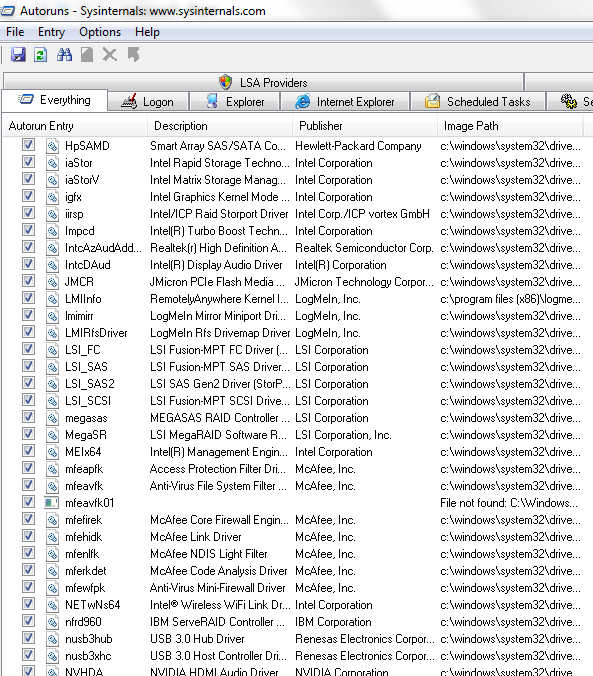Open the LSA Providers tab
The width and height of the screenshot is (593, 676).
[x=264, y=82]
